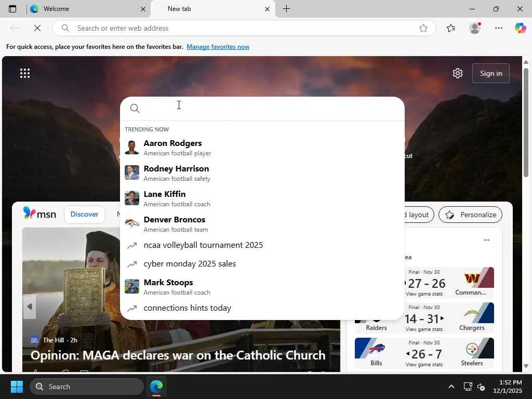
Task: Close the Welcome tab
Action: [x=143, y=9]
